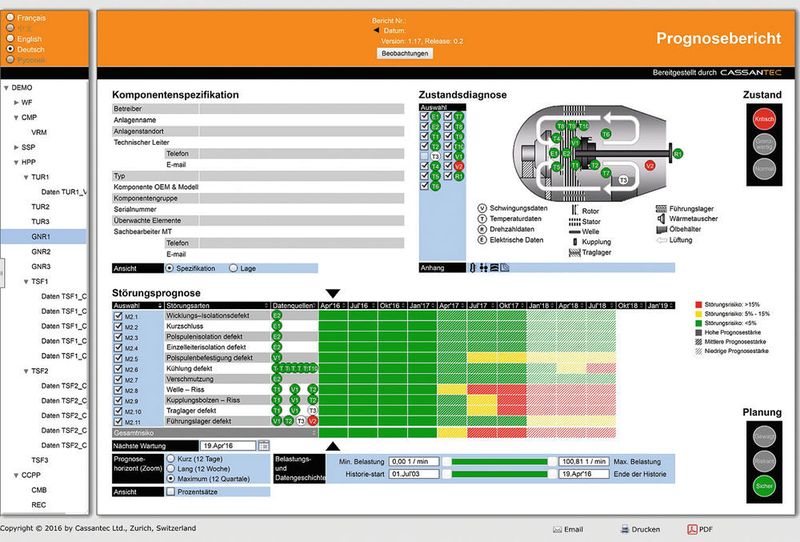Viewport: 800px width, 542px height.
Task: Click the PDF file icon
Action: [692, 529]
